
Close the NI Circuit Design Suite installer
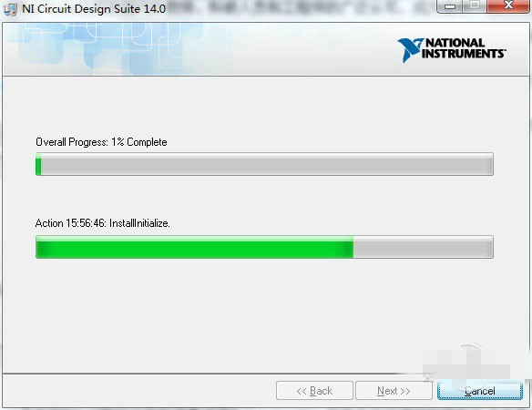(508, 5)
